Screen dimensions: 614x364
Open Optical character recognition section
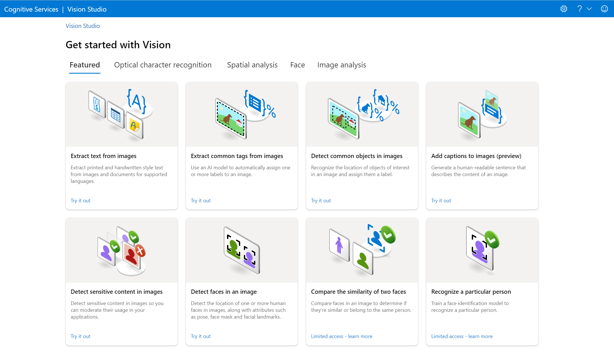[x=163, y=65]
